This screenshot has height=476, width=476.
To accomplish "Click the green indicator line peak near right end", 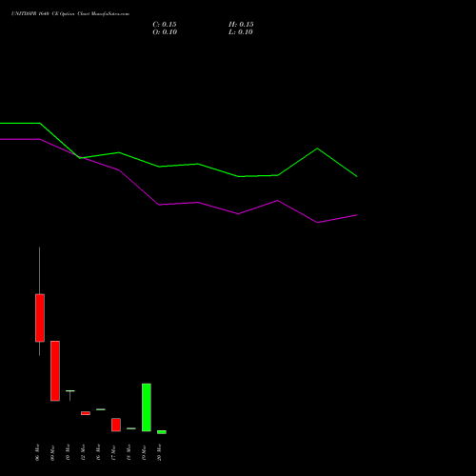I will 317,149.
